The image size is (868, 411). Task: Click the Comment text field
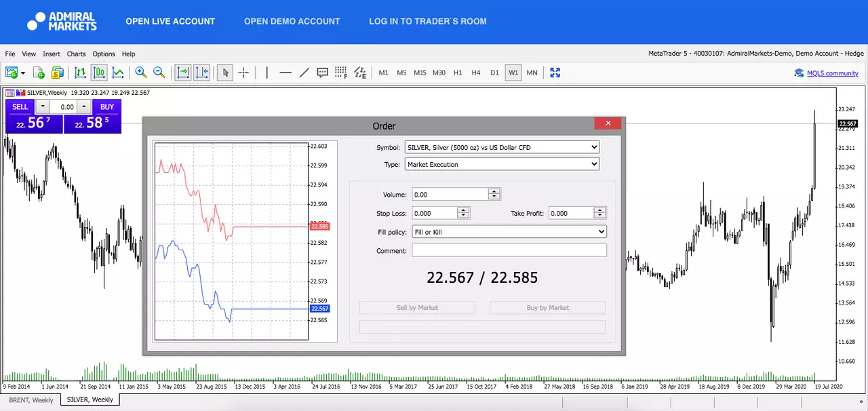click(x=509, y=251)
